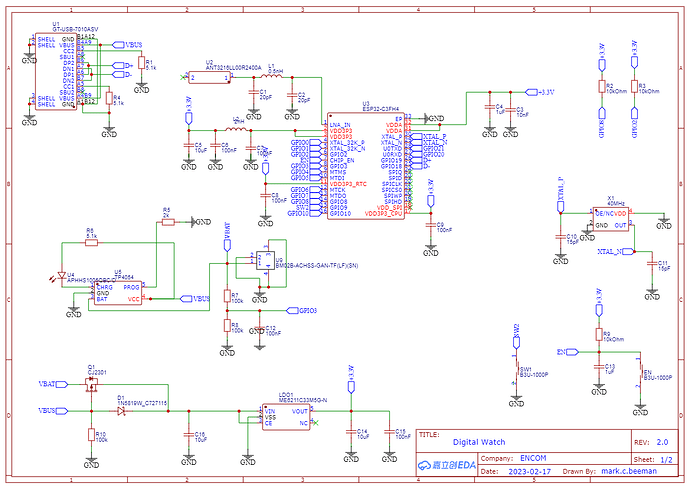Select the TP4054 charger IC U5
This screenshot has height=488, width=690.
pos(118,293)
